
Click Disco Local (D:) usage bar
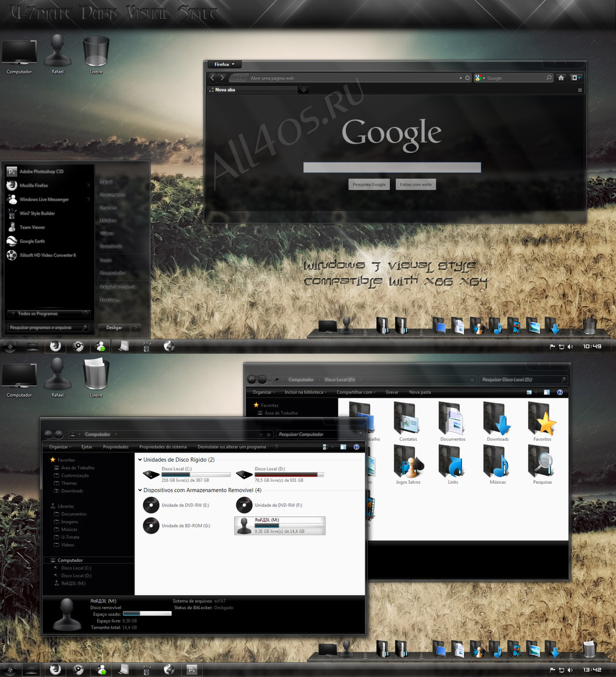pos(289,475)
